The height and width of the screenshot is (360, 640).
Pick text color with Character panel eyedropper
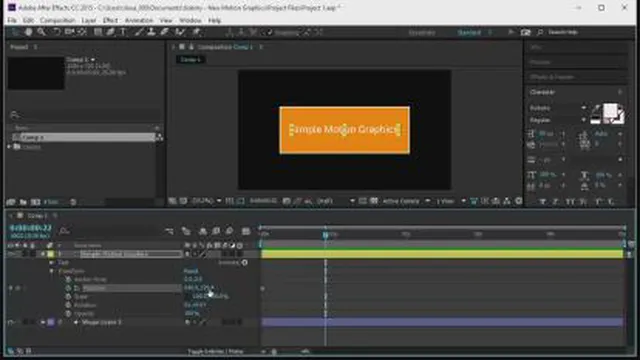point(597,109)
